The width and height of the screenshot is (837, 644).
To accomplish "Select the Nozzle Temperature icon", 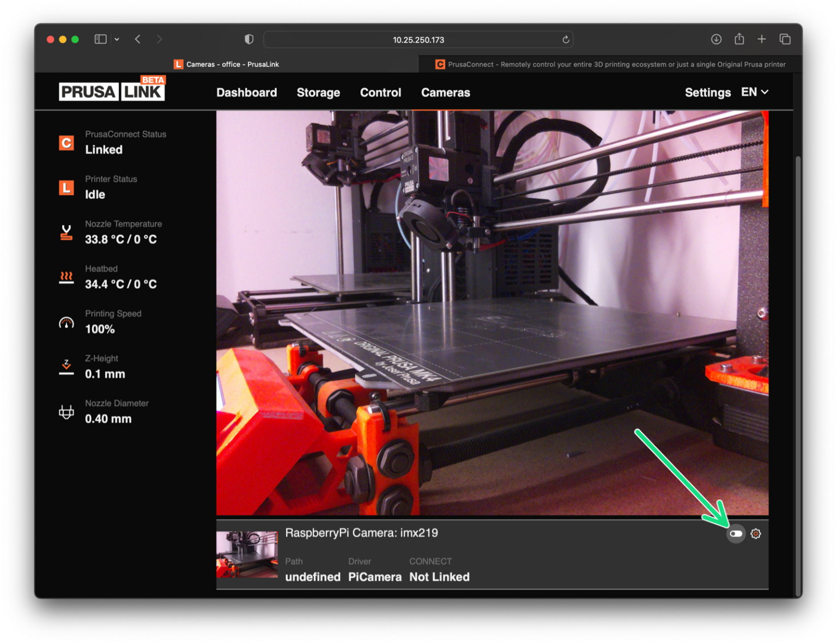I will [x=66, y=231].
